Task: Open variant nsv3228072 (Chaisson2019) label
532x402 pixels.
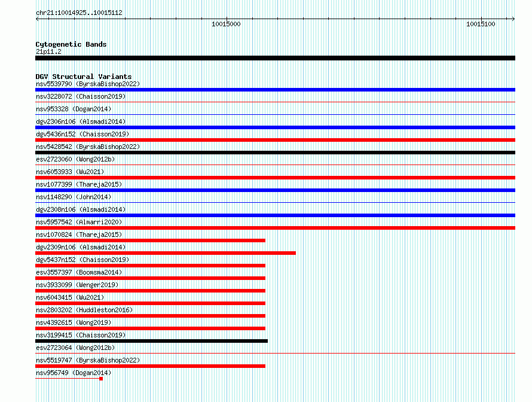Action: 81,96
